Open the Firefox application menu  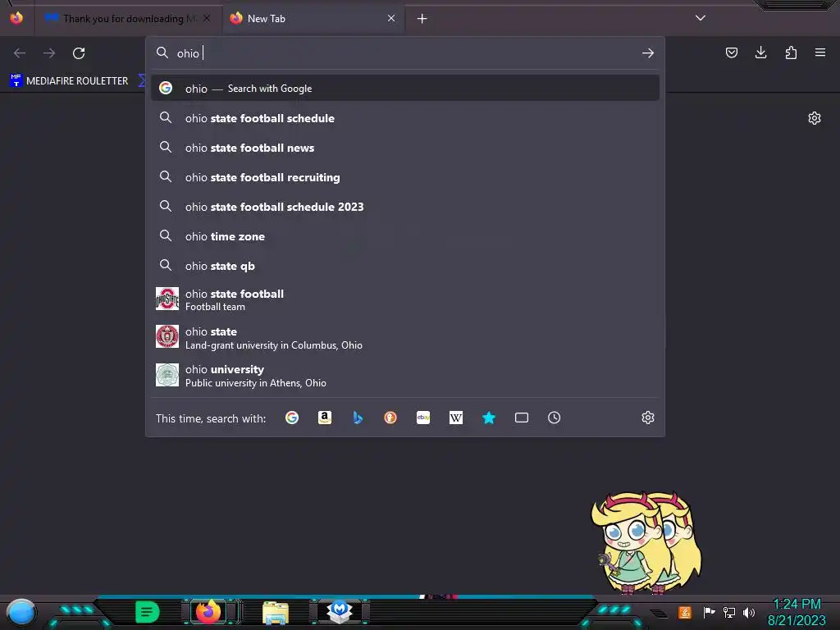click(820, 52)
